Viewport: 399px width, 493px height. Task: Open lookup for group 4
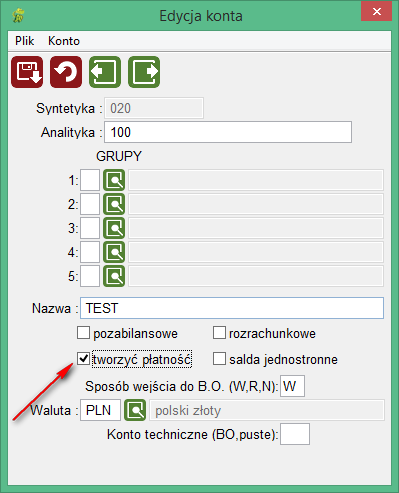(114, 252)
